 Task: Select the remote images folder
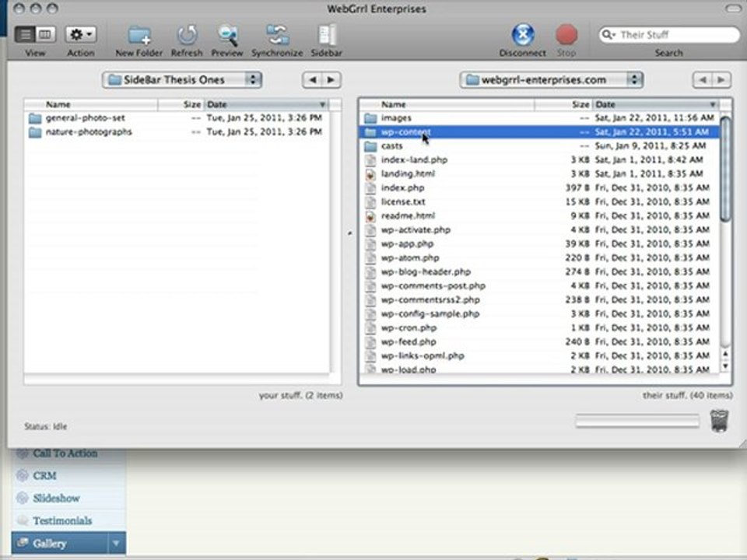coord(539,118)
